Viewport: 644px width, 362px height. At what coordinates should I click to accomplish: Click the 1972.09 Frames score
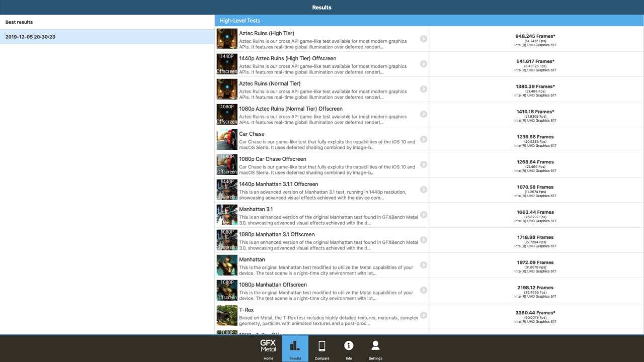tap(535, 262)
